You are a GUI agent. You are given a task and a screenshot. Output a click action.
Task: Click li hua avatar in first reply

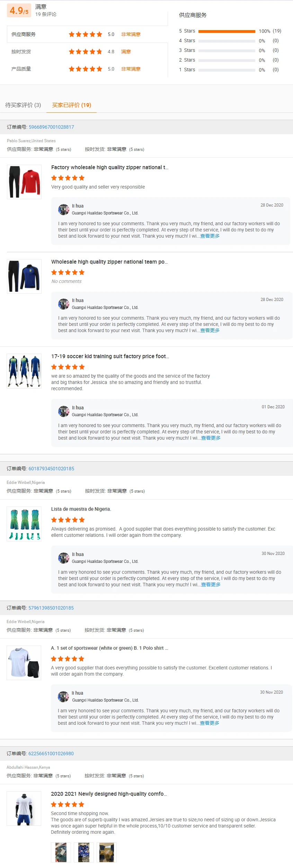[x=63, y=209]
